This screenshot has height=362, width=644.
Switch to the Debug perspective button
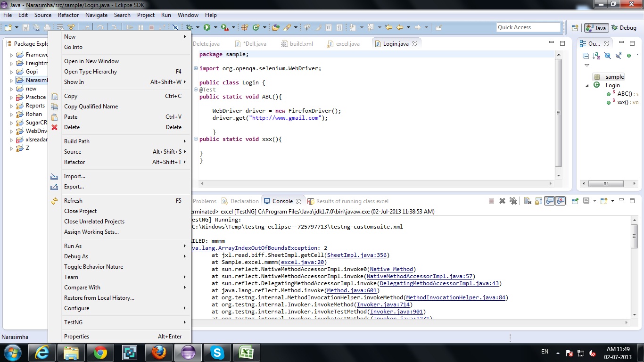click(x=624, y=28)
